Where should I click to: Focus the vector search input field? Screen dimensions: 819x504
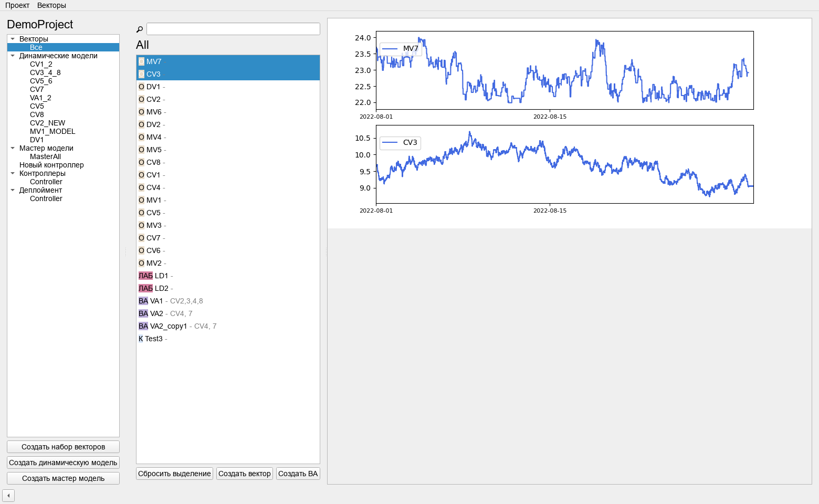click(233, 29)
